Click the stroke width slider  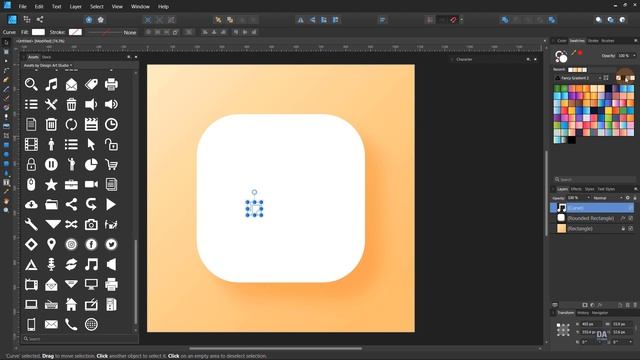[104, 32]
